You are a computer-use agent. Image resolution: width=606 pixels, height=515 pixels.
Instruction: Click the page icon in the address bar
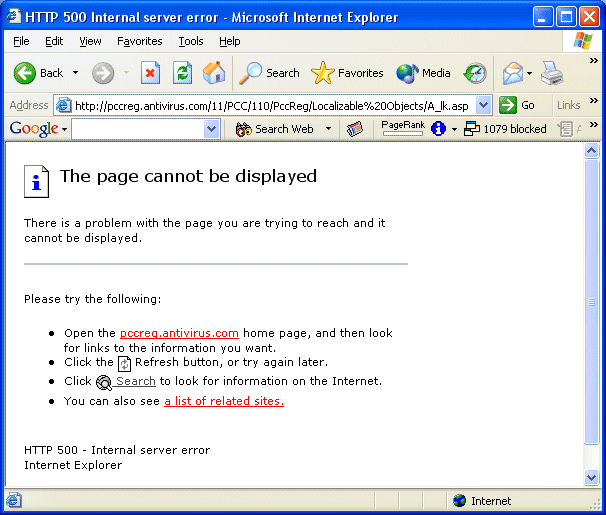tap(63, 105)
